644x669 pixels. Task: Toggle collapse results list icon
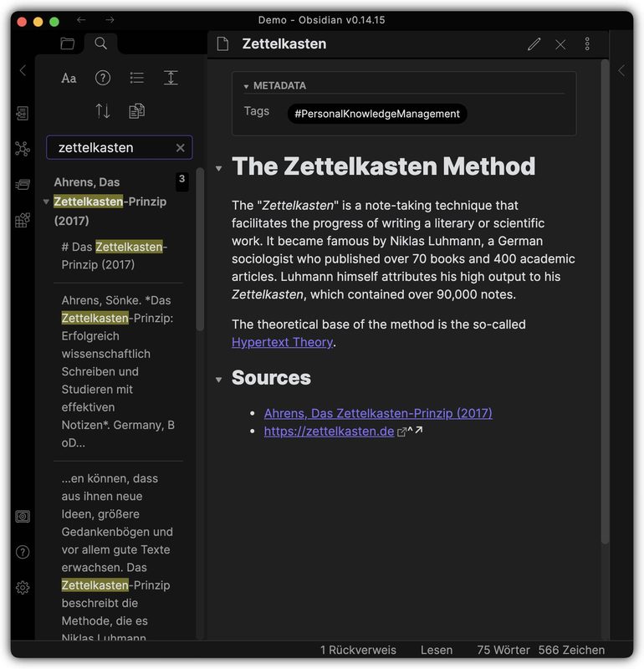coord(136,78)
